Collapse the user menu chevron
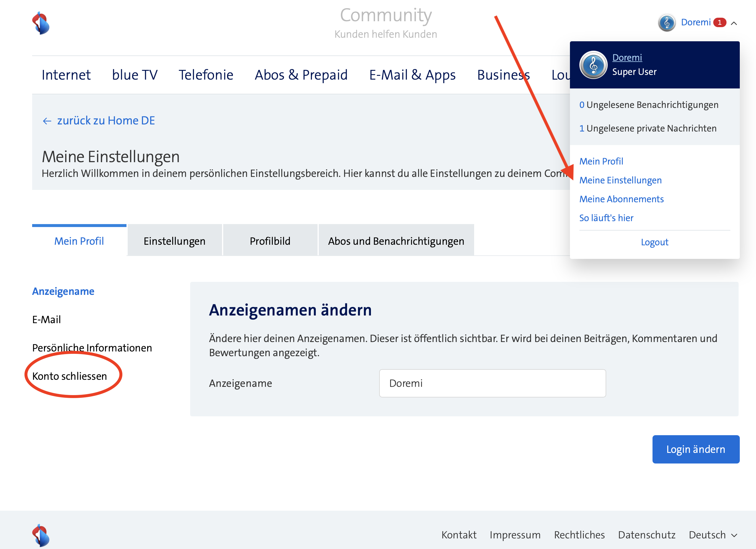 734,23
